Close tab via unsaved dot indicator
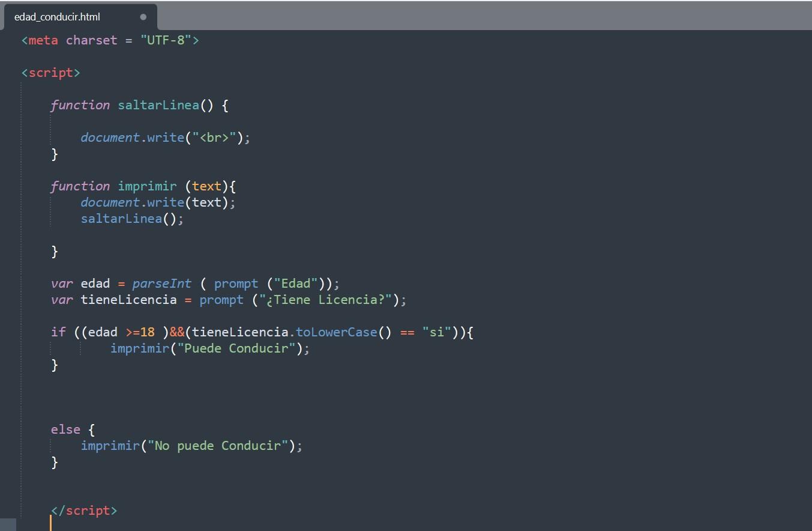 click(x=143, y=17)
